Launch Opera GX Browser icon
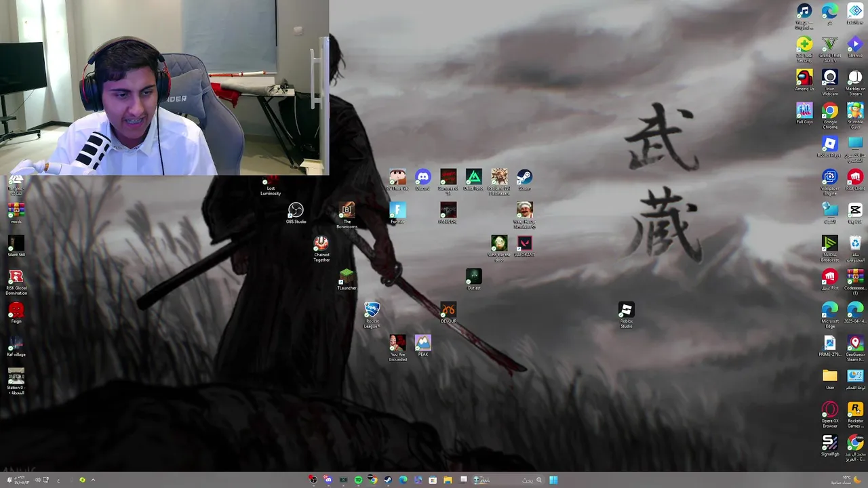The image size is (868, 488). (830, 415)
